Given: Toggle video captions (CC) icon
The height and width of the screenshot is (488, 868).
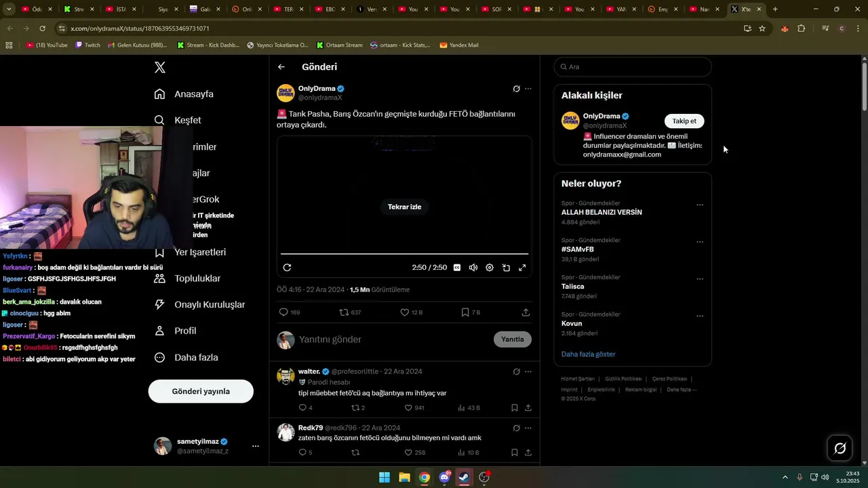Looking at the screenshot, I should (457, 268).
